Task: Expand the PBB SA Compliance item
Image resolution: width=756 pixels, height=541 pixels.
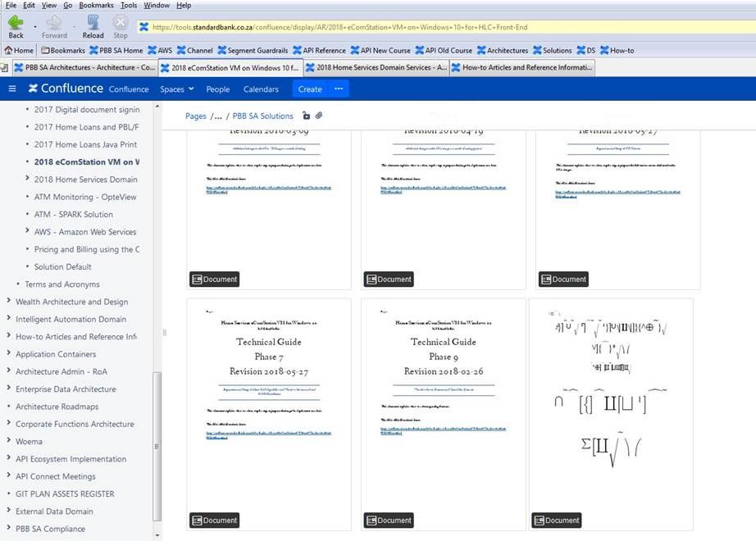Action: coord(8,528)
